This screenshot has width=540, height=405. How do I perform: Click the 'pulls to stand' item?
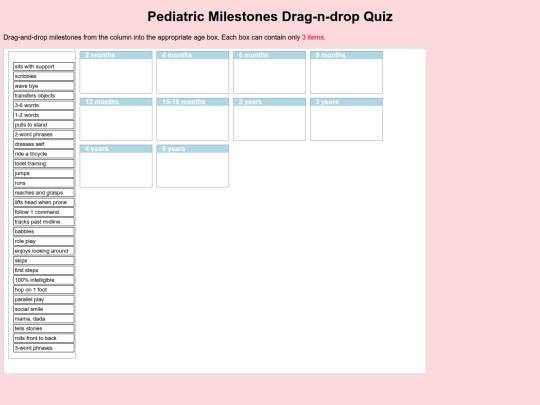click(44, 125)
